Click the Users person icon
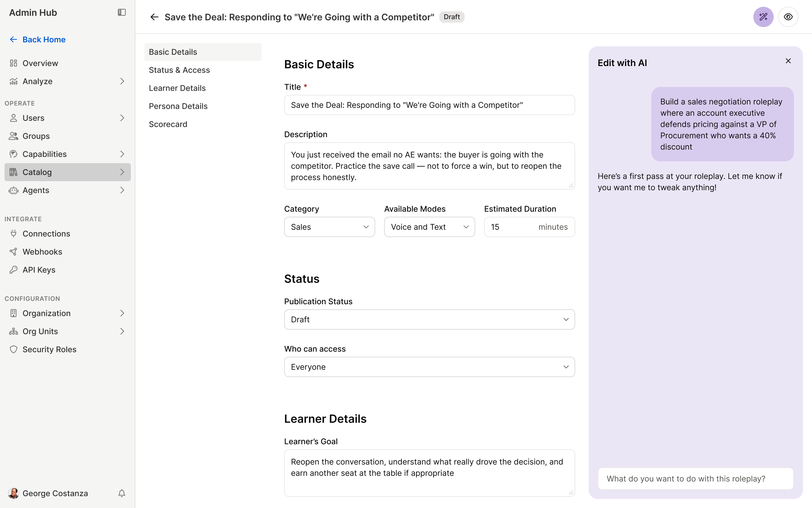 click(14, 118)
